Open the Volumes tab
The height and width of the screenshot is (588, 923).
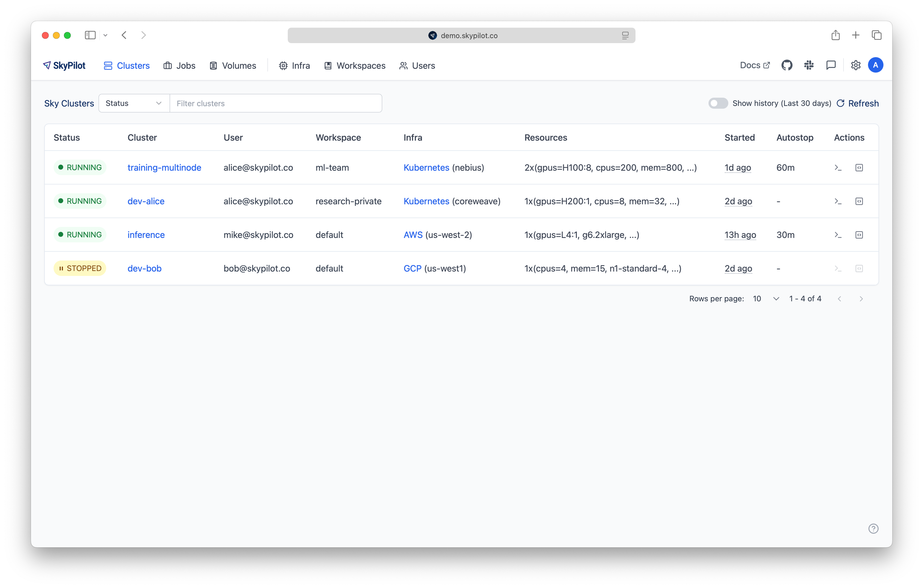233,66
